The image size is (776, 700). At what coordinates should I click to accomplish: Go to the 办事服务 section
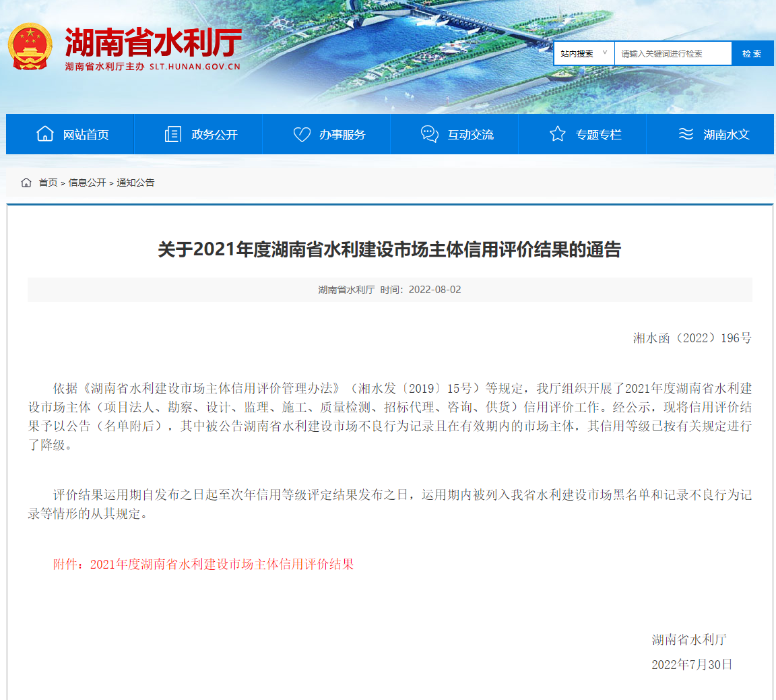click(x=342, y=135)
